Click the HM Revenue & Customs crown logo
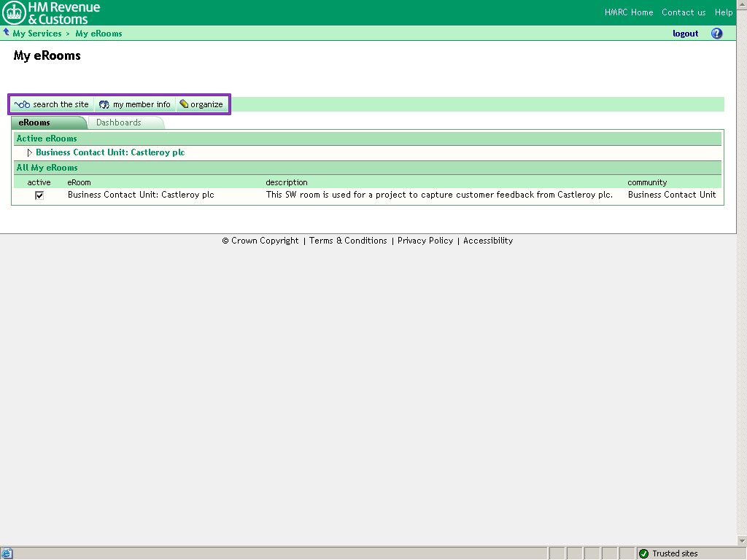Image resolution: width=747 pixels, height=560 pixels. coord(15,12)
